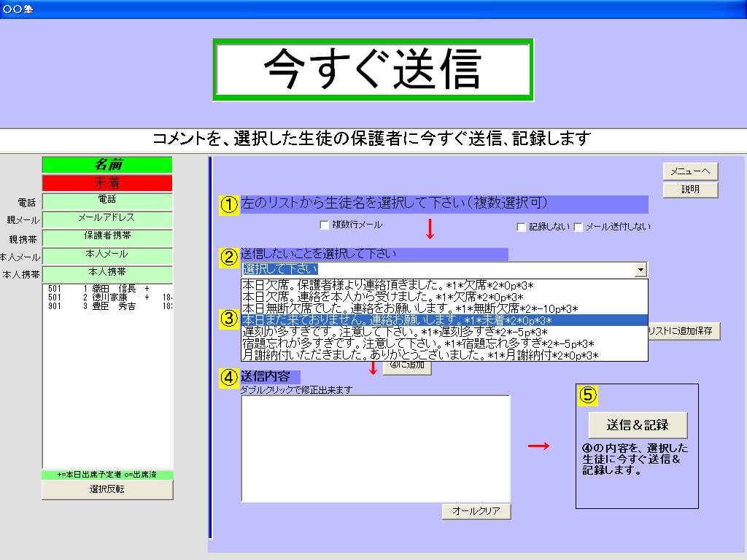Click the オールクリア button

(476, 511)
